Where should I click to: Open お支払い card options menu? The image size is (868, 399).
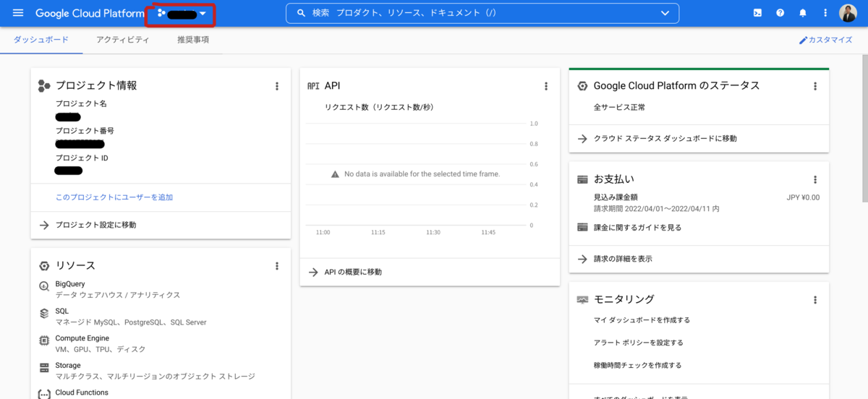[815, 179]
